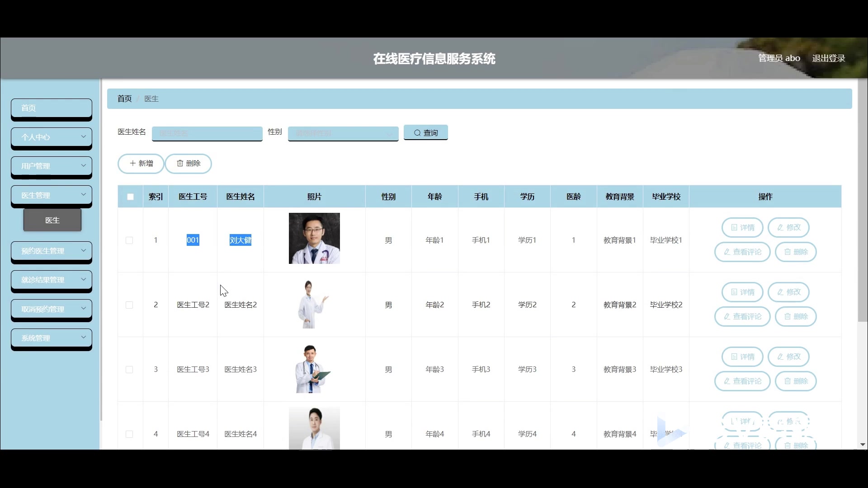
Task: Click the 退出登录 logout link
Action: point(829,58)
